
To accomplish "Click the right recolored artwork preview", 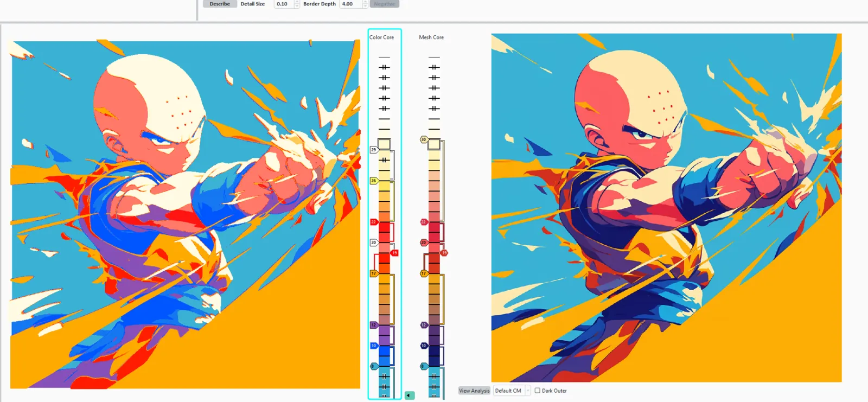I will (667, 208).
